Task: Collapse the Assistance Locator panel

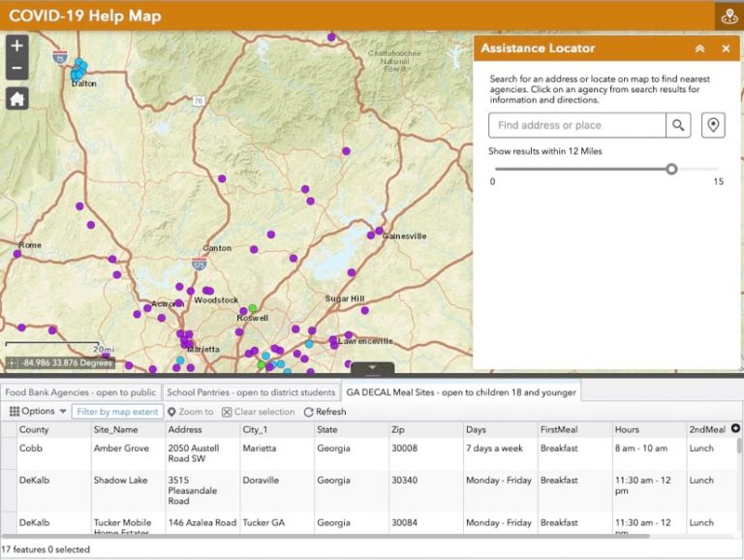Action: (x=699, y=48)
